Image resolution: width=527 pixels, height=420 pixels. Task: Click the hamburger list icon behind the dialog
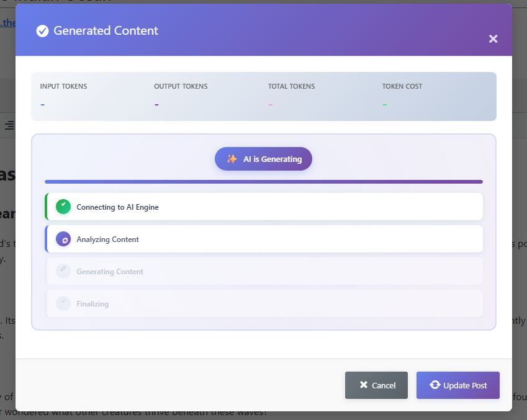9,125
